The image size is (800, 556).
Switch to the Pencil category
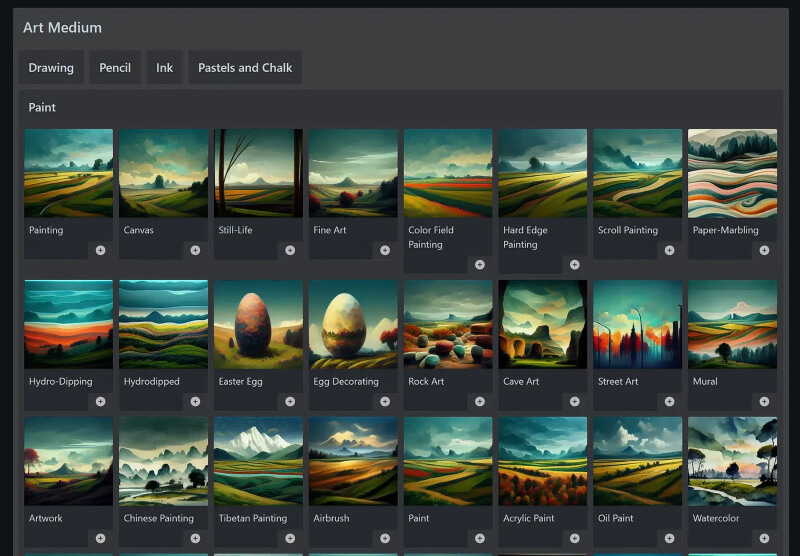pos(115,68)
